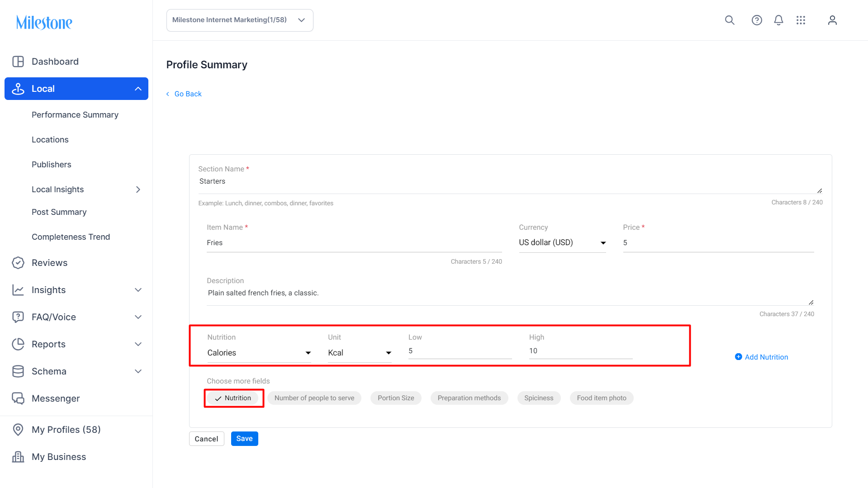This screenshot has height=488, width=868.
Task: Click the My Profiles location icon
Action: tap(18, 430)
